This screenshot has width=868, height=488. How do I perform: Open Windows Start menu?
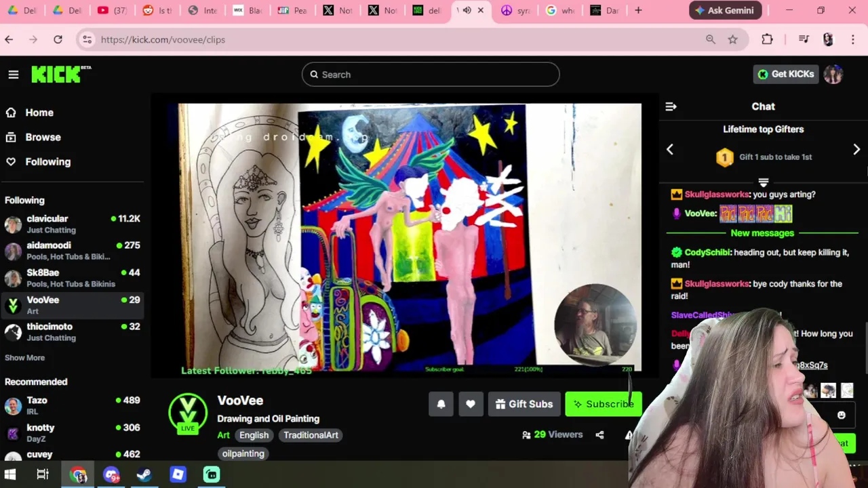[x=10, y=474]
